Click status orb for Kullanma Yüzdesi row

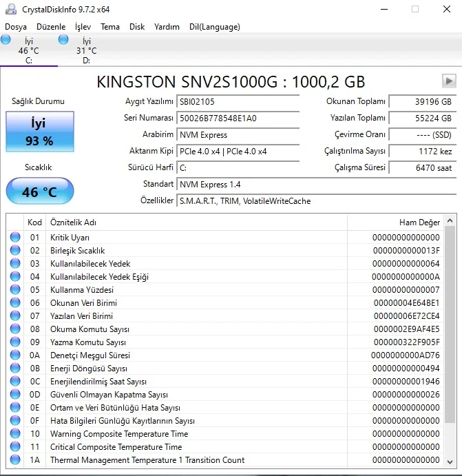[15, 290]
